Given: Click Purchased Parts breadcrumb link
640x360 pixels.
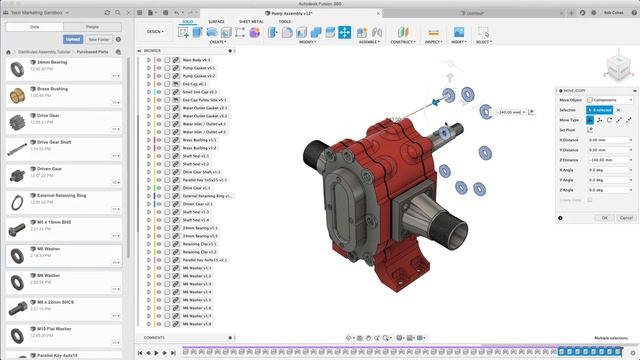Looking at the screenshot, I should (93, 52).
